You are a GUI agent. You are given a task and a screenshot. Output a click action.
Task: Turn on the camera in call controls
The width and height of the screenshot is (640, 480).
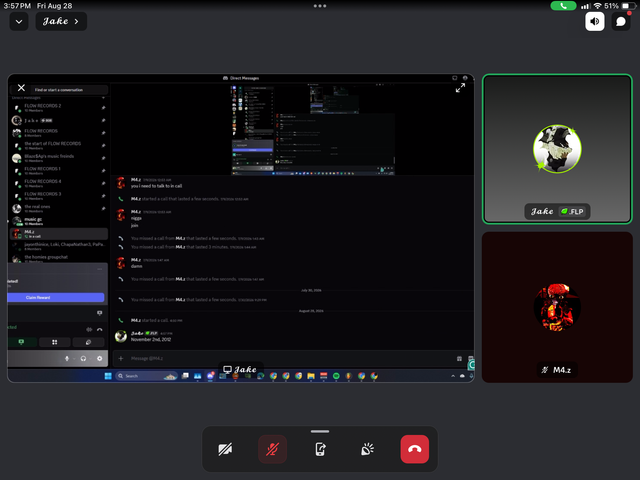tap(225, 449)
